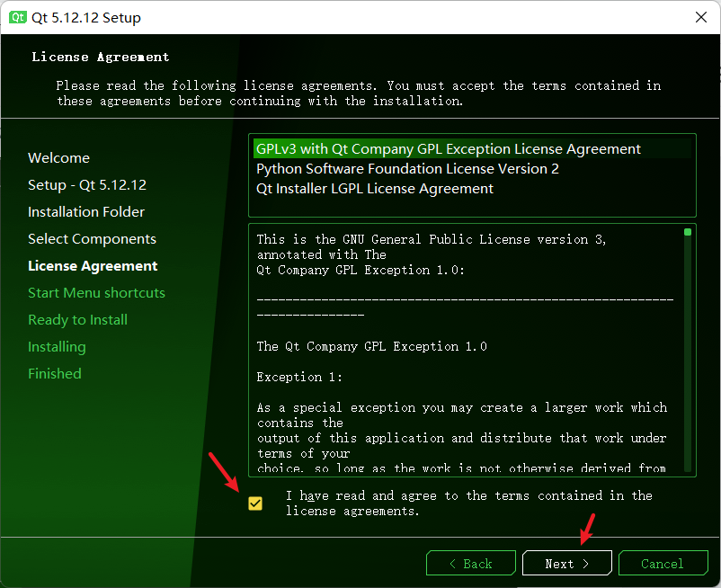The height and width of the screenshot is (588, 721).
Task: Click 'The Qt Company GPL Exception 1.0' line
Action: point(371,347)
